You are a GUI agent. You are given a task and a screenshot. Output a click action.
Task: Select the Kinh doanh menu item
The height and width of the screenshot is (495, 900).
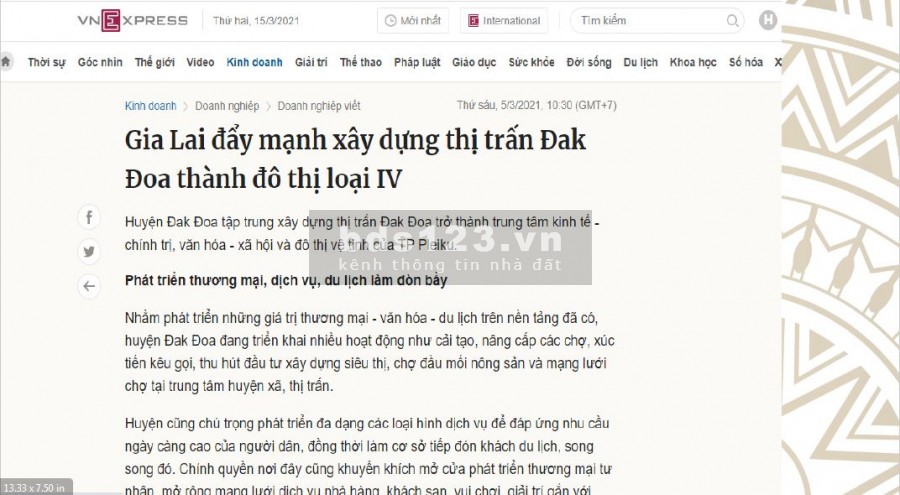pyautogui.click(x=254, y=62)
